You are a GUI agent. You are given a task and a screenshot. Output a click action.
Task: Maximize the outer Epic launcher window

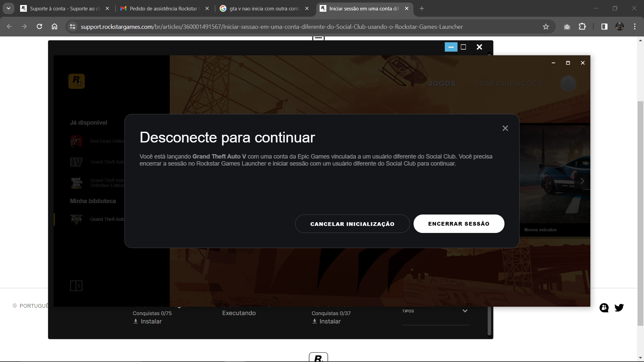(463, 47)
